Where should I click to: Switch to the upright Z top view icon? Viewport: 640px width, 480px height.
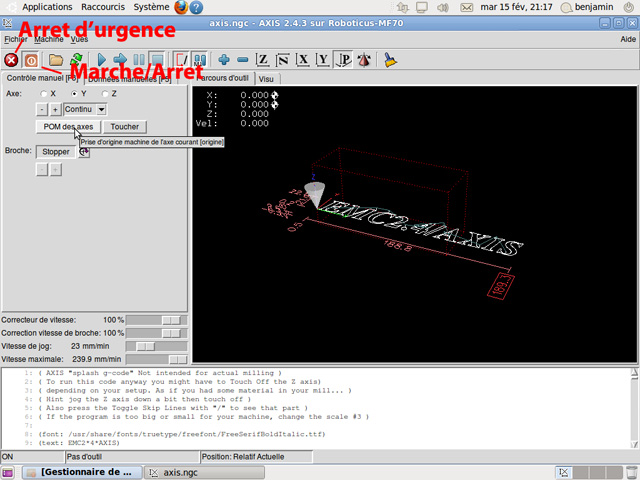tap(262, 60)
